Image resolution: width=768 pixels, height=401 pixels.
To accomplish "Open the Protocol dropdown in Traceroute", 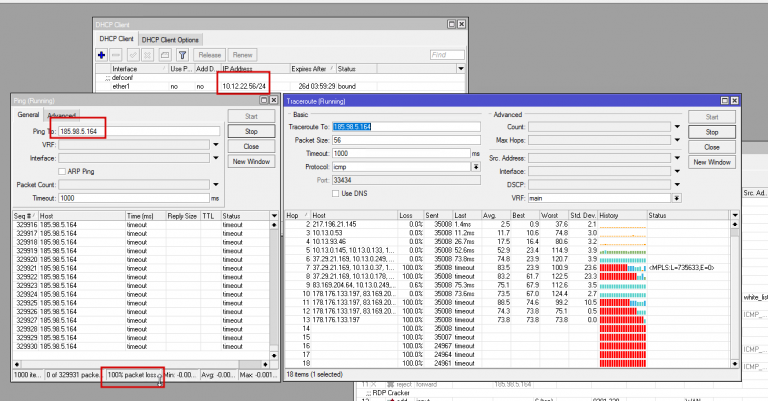I will 476,167.
